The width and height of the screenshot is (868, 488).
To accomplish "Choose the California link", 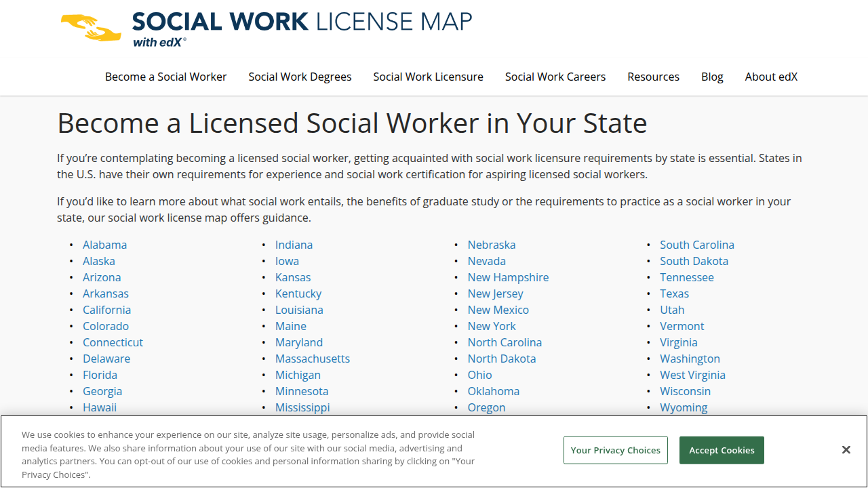I will pyautogui.click(x=107, y=310).
